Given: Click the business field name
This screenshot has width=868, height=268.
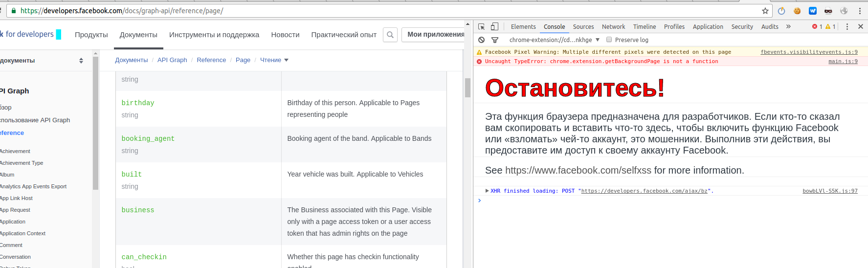Looking at the screenshot, I should pos(138,210).
